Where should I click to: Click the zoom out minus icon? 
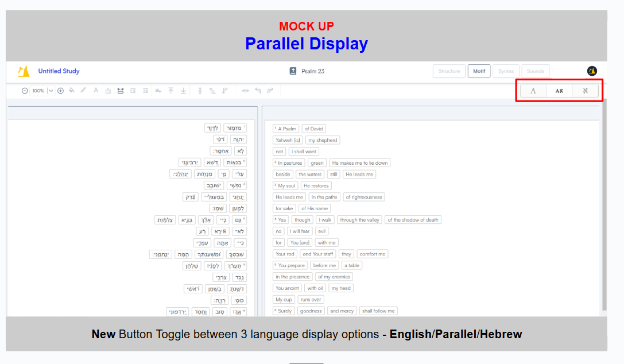tap(25, 91)
